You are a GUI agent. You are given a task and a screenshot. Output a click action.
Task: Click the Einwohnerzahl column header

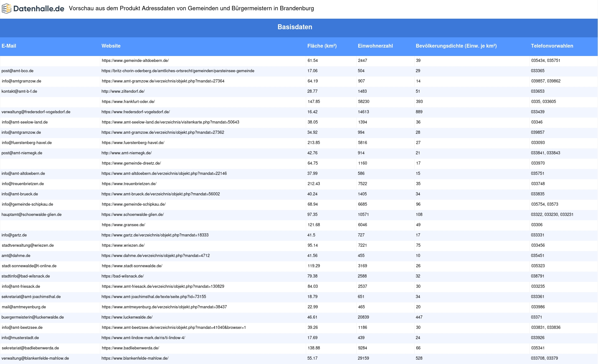375,46
